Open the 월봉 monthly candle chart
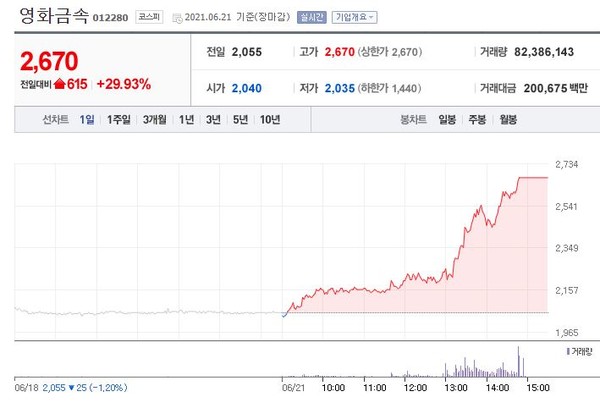This screenshot has width=600, height=408. (x=508, y=120)
